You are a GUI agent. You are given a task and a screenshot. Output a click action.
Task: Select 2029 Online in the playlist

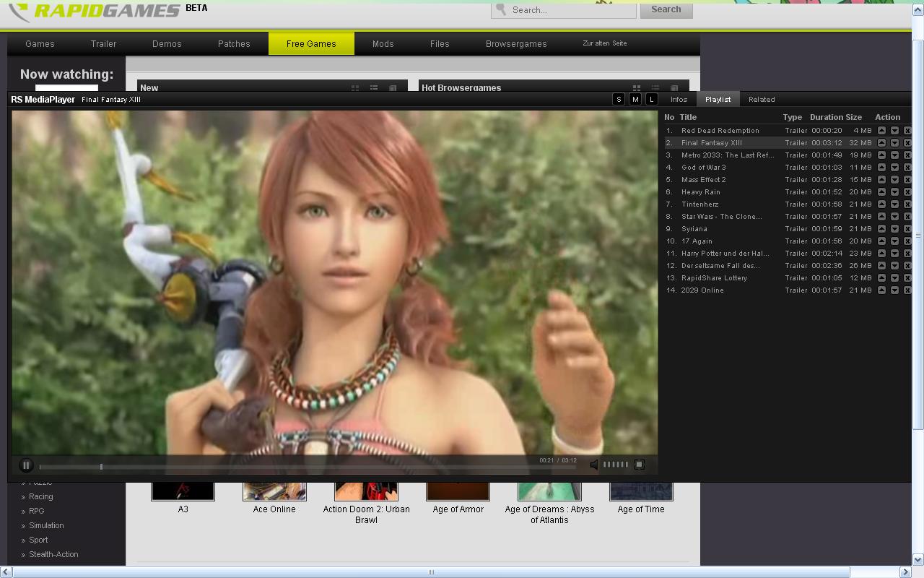point(702,290)
